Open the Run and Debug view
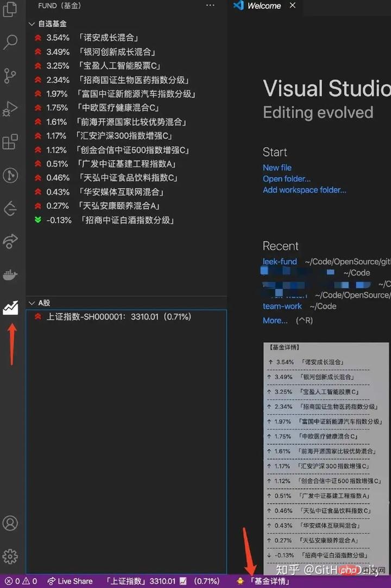The height and width of the screenshot is (588, 391). 10,109
